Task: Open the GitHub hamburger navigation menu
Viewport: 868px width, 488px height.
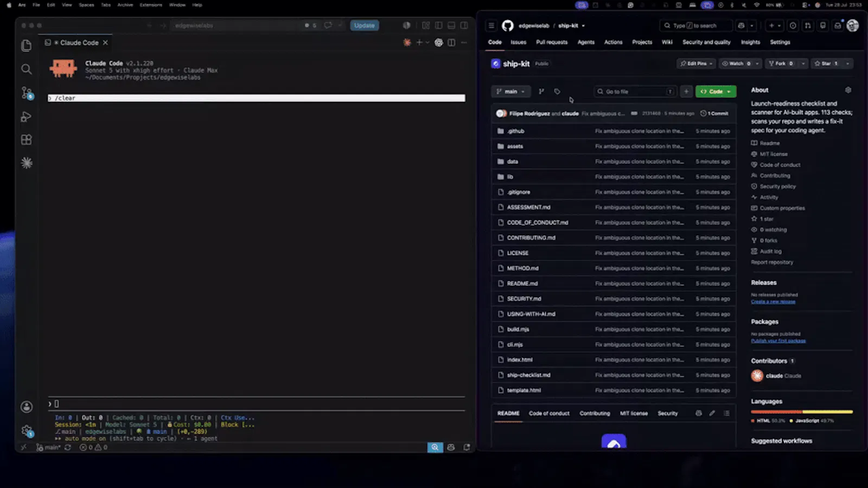Action: [491, 25]
